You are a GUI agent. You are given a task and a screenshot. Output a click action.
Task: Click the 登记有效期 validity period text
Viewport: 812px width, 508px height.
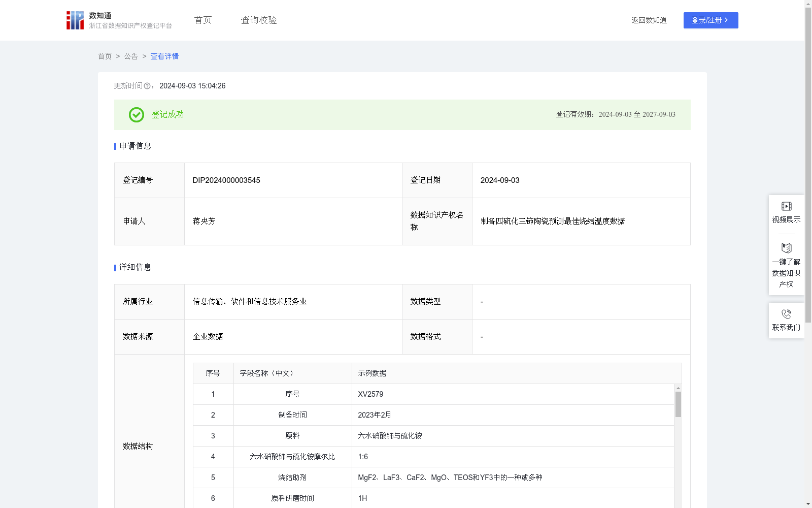pyautogui.click(x=616, y=115)
